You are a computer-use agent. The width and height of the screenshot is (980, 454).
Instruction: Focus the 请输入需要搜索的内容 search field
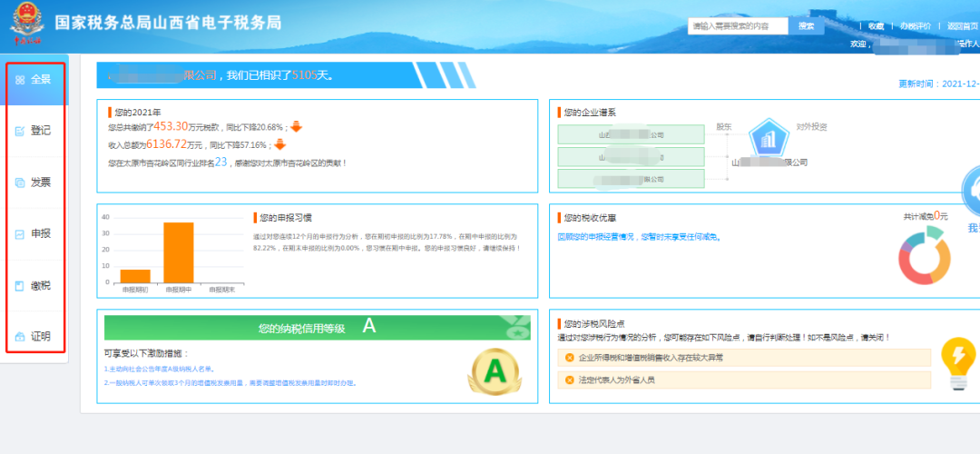click(738, 26)
